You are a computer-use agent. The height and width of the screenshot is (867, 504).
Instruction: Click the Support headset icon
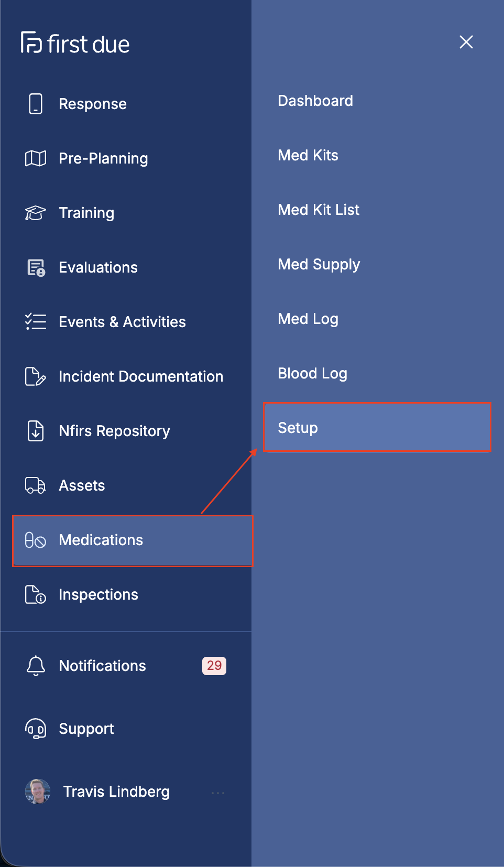coord(36,729)
